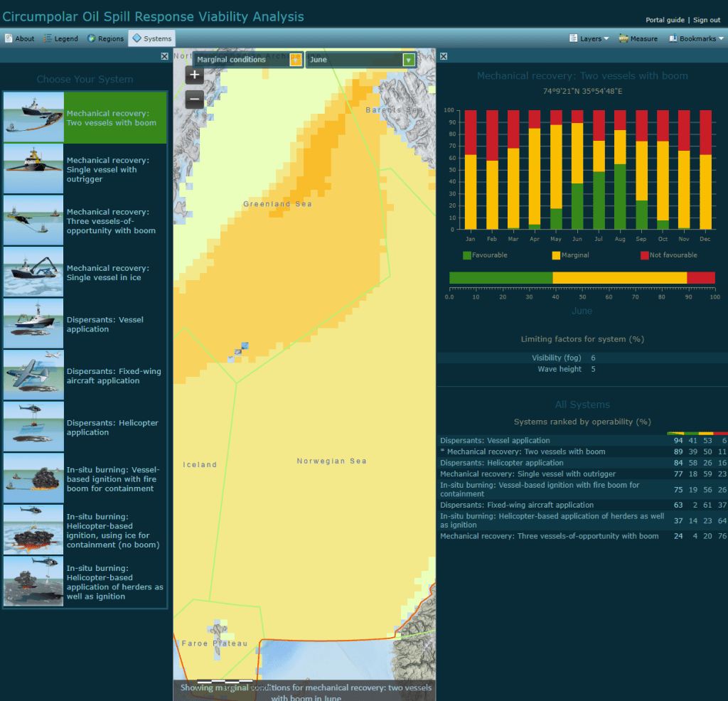
Task: Open the Portal guide link
Action: pyautogui.click(x=665, y=20)
